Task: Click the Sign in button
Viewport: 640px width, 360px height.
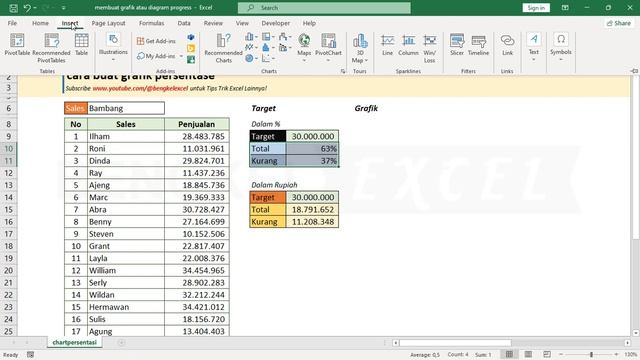Action: [x=536, y=8]
